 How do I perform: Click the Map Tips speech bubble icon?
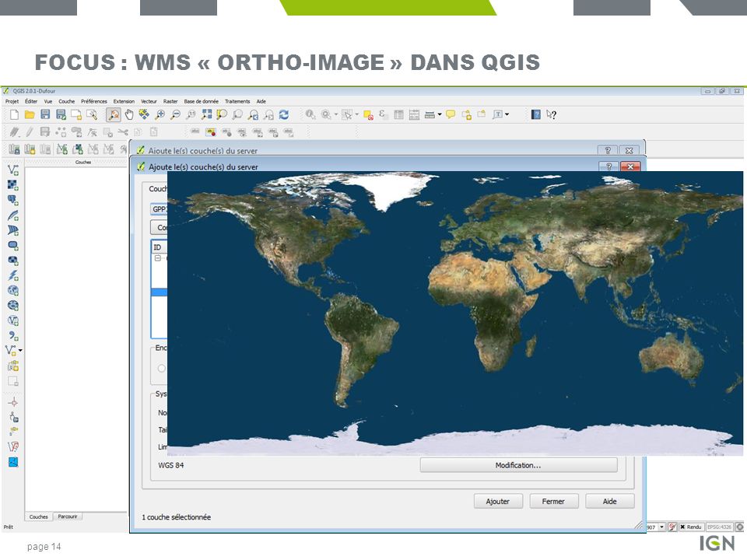(451, 115)
